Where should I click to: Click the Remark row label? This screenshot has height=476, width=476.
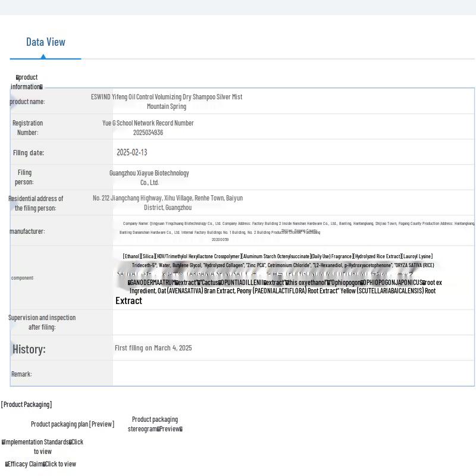point(21,374)
